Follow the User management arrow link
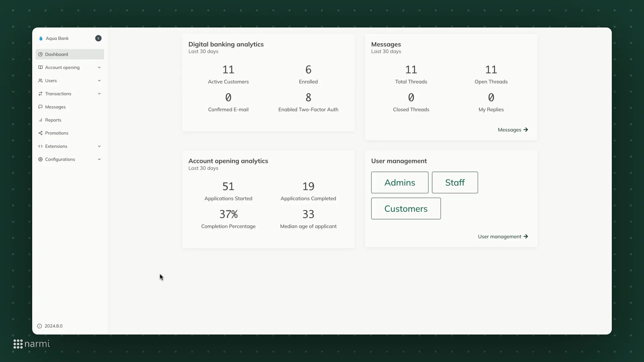Screen dimensions: 644x362 click(x=502, y=237)
